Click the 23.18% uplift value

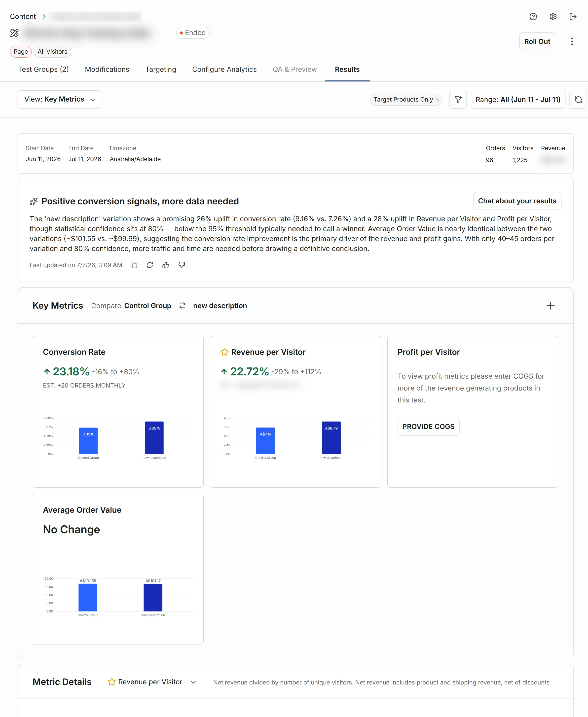coord(71,372)
